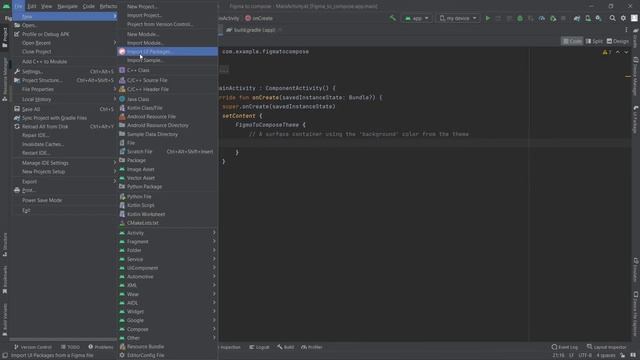Click the Attach Debugger to process icon
Viewport: 640px width, 360px height.
coord(553,18)
